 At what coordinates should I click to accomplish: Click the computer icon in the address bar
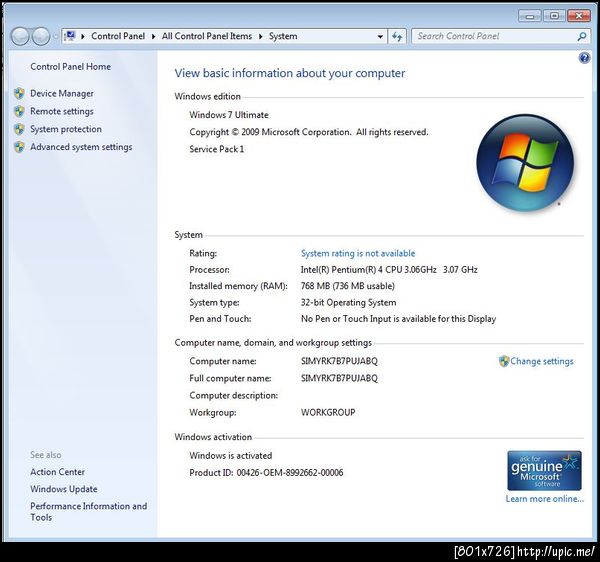tap(70, 36)
